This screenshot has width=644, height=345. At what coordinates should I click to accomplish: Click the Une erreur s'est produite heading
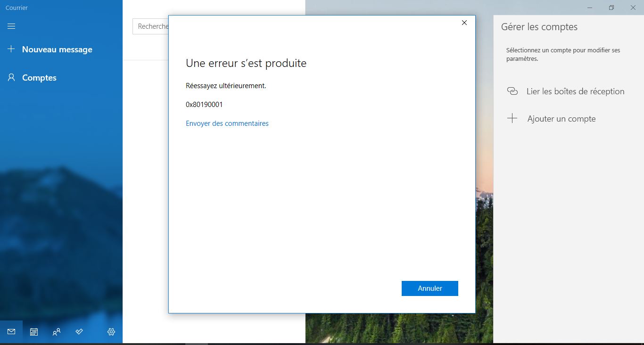pos(246,63)
